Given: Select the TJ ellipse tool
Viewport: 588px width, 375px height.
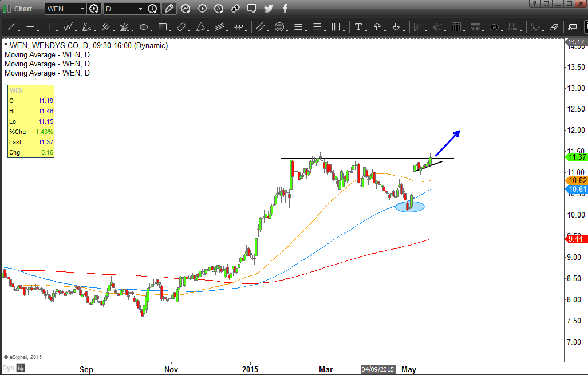Looking at the screenshot, I should pyautogui.click(x=494, y=27).
